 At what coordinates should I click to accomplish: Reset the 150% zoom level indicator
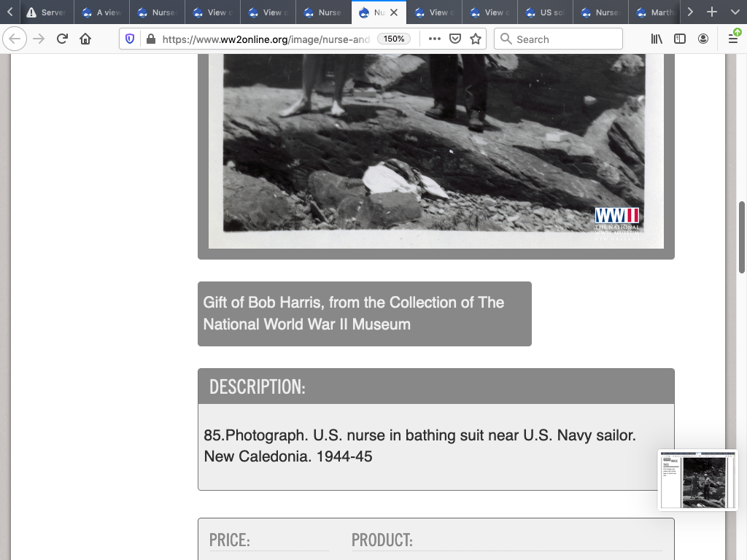394,39
